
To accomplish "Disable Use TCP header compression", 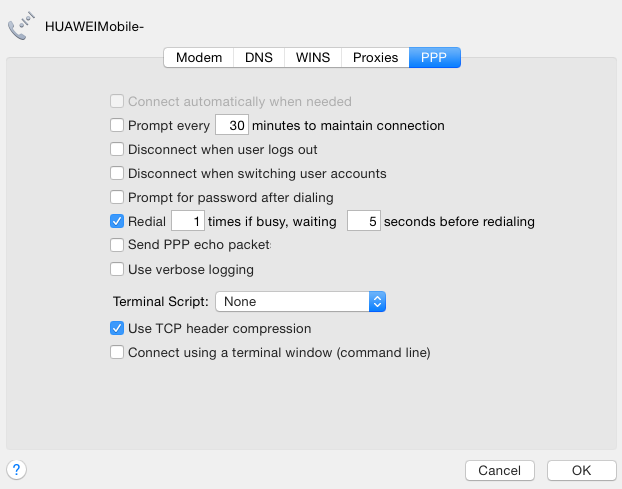I will 118,328.
